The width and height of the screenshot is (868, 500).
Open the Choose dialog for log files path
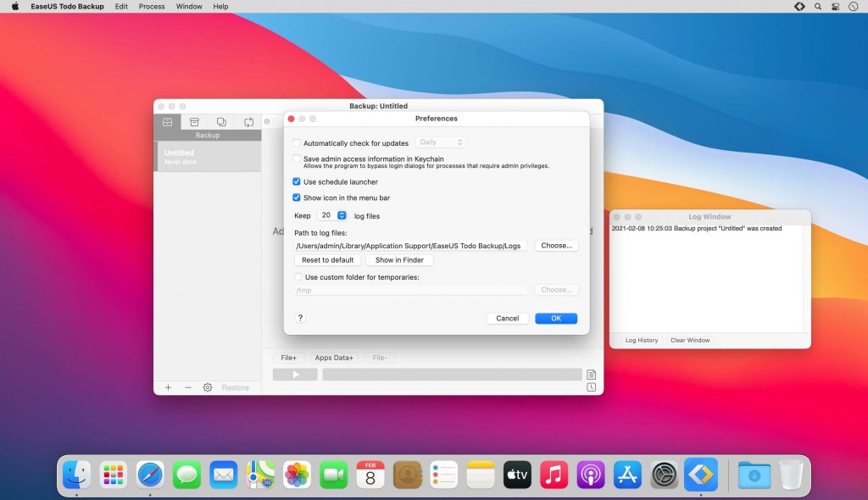[x=556, y=245]
